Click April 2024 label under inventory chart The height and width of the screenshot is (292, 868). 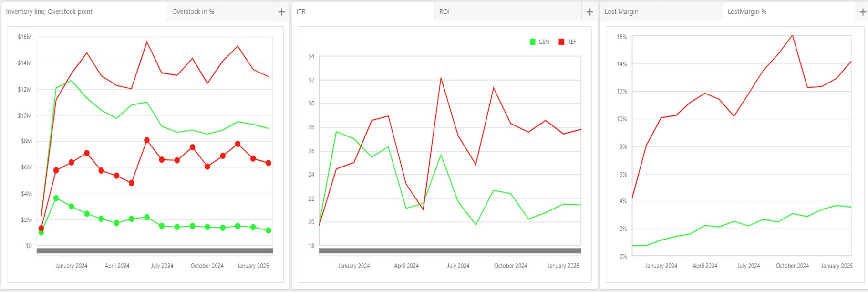(117, 266)
